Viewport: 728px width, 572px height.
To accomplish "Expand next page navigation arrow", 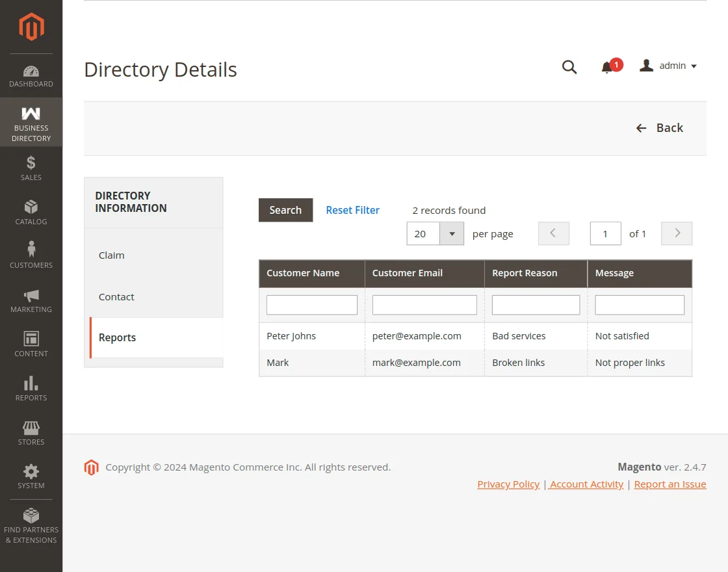I will point(676,233).
